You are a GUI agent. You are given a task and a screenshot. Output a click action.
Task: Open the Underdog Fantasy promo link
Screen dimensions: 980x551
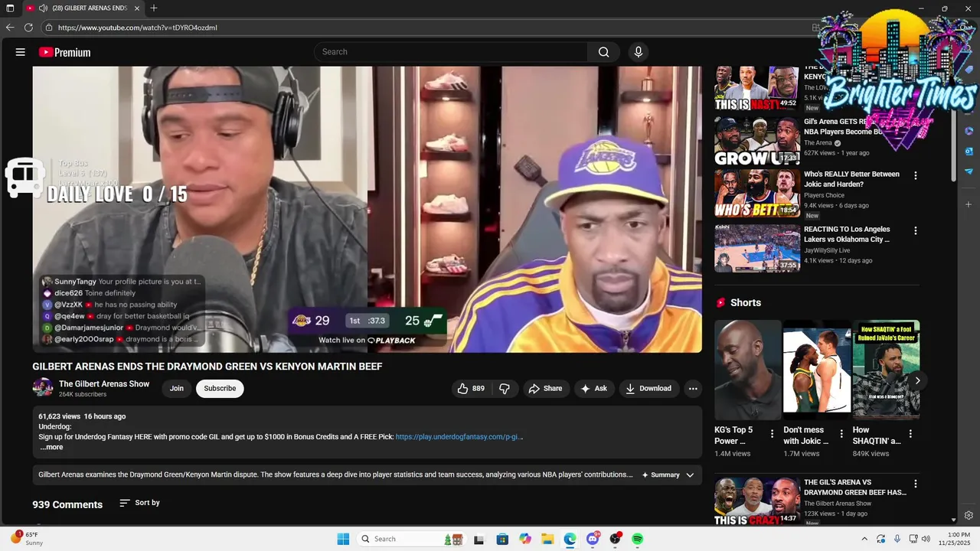458,437
